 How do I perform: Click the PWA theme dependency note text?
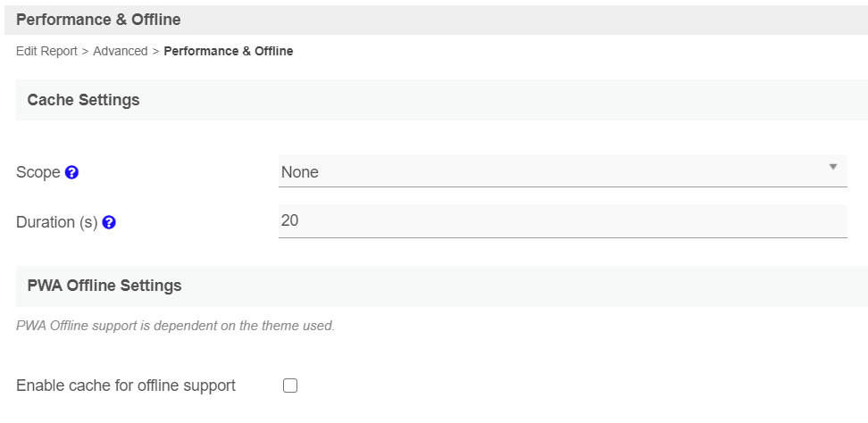[176, 326]
